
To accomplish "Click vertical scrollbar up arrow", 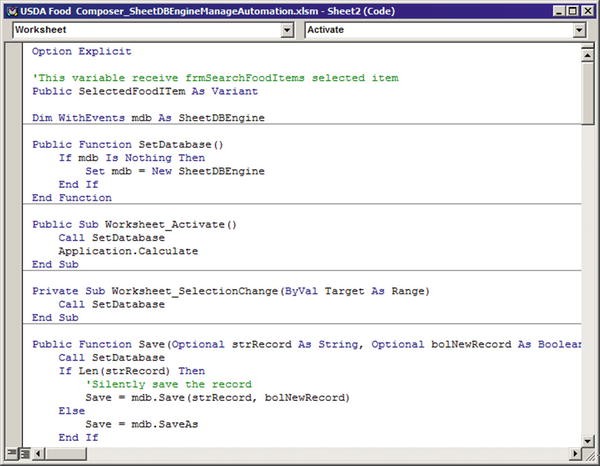I will (588, 55).
